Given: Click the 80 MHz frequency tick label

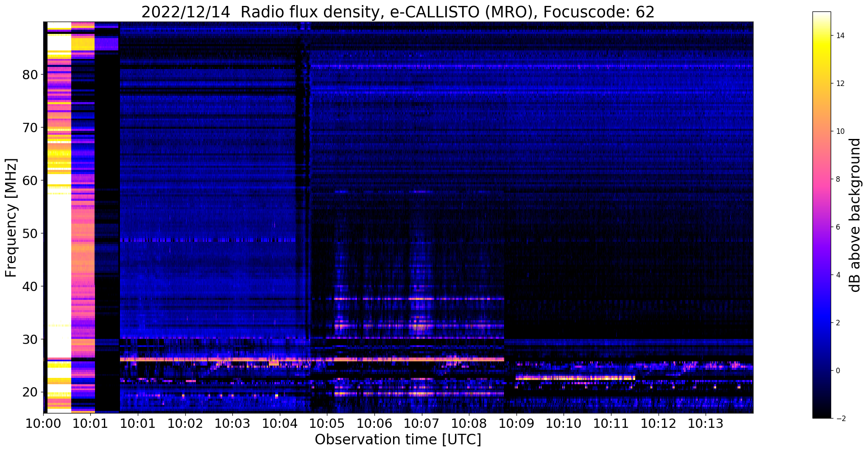Looking at the screenshot, I should coord(30,75).
